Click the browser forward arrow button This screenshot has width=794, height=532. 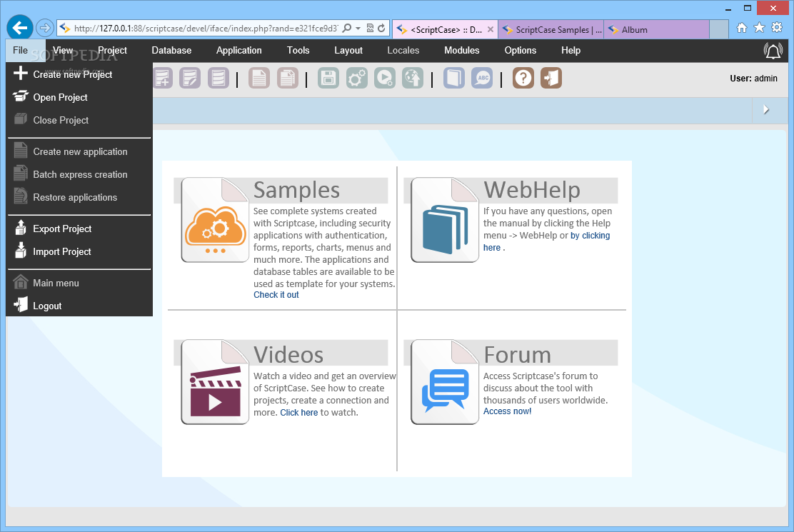(x=44, y=28)
